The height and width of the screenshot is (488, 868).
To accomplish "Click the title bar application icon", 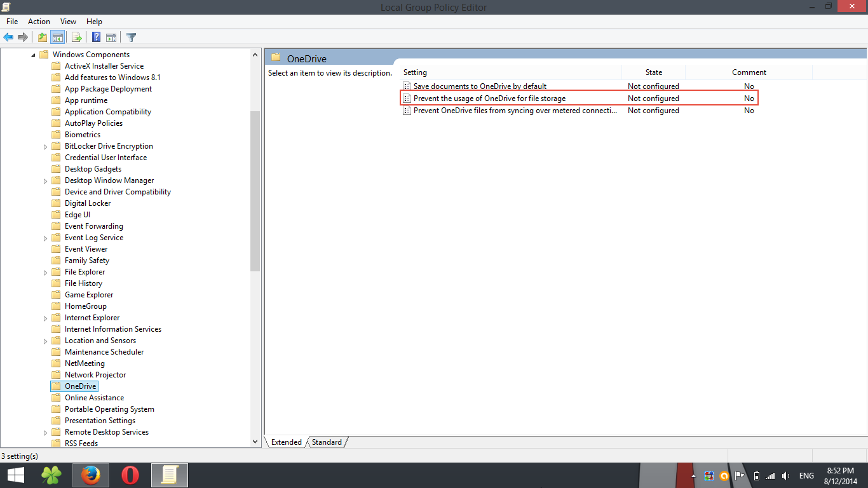I will coord(6,7).
